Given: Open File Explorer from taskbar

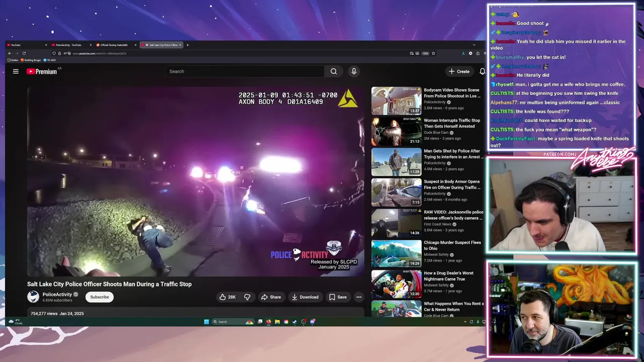Looking at the screenshot, I should tap(277, 322).
